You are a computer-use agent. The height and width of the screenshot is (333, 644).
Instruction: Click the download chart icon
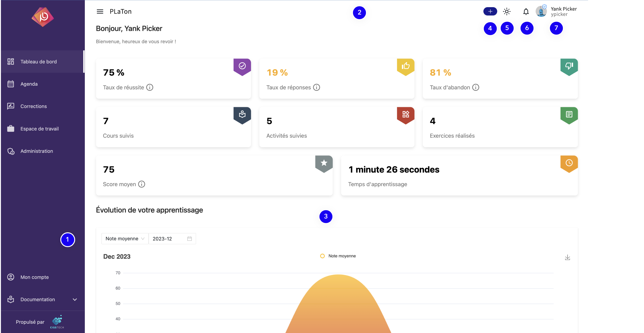tap(567, 257)
